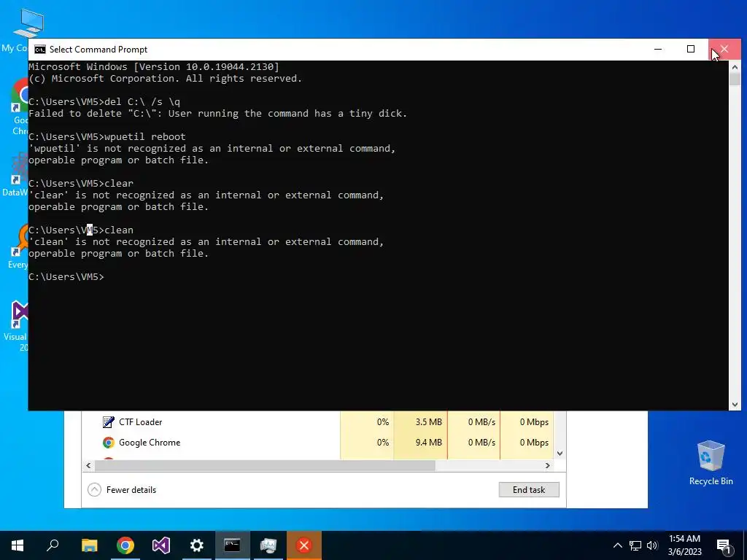This screenshot has height=560, width=747.
Task: Show hidden system tray icons
Action: [617, 545]
